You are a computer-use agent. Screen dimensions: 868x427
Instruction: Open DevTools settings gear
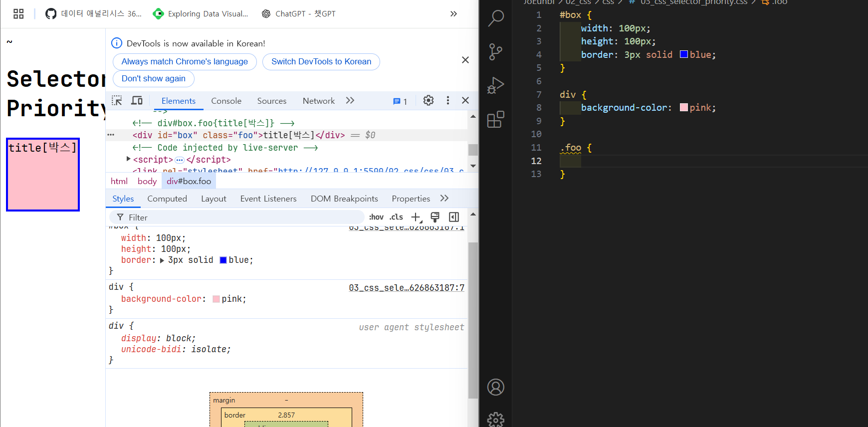pyautogui.click(x=429, y=101)
